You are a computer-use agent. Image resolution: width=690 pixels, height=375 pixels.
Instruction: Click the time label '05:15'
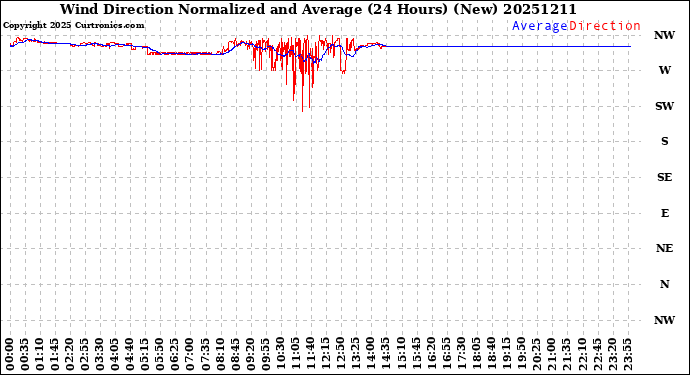(145, 355)
